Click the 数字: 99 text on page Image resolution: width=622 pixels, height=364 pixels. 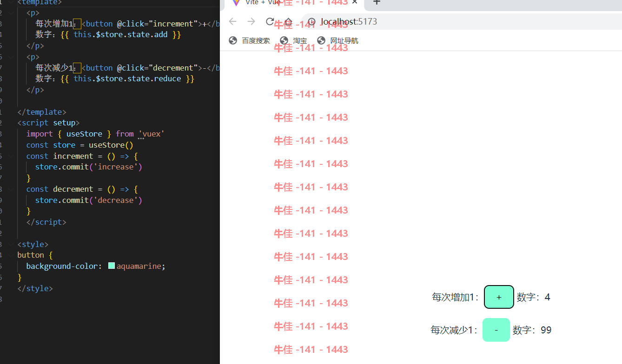[532, 330]
